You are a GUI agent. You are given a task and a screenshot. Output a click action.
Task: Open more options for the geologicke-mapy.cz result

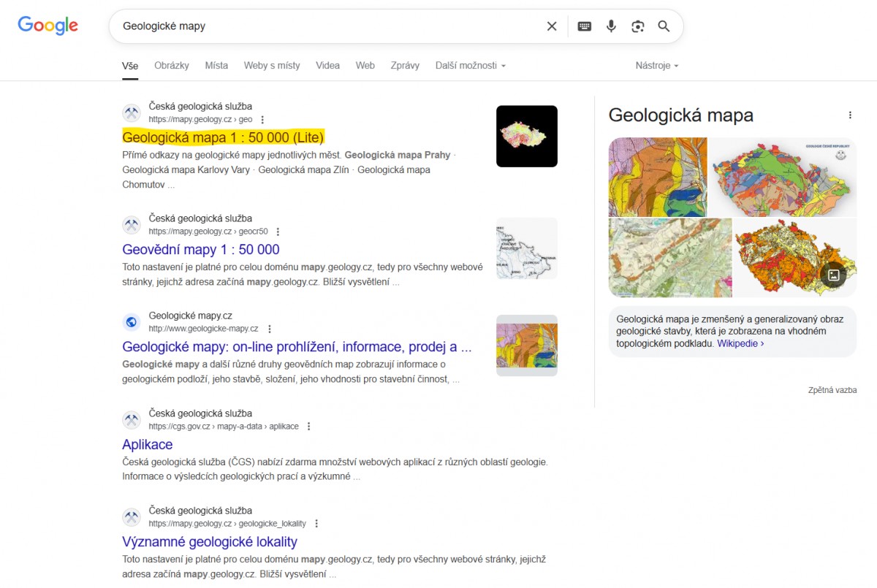pos(269,329)
